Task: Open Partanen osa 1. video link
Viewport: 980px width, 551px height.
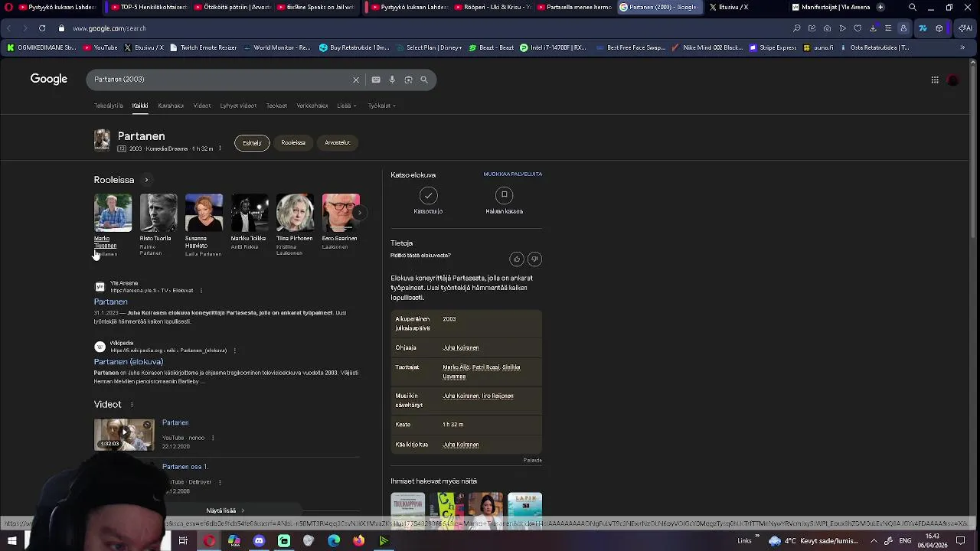Action: coord(185,467)
